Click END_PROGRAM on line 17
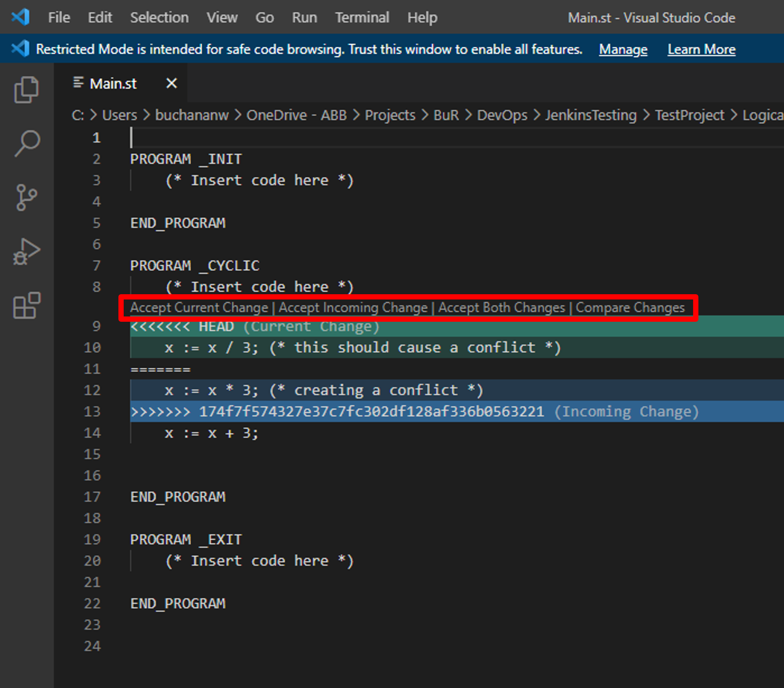The width and height of the screenshot is (784, 688). click(x=178, y=497)
